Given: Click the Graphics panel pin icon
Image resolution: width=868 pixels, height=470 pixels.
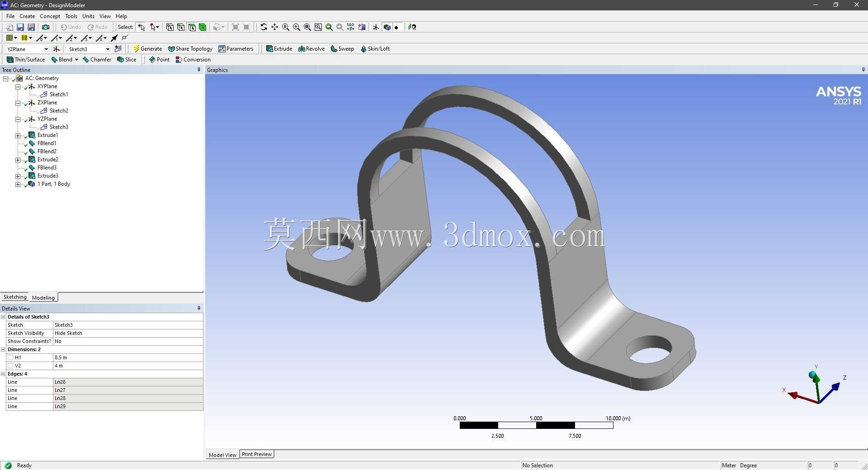Looking at the screenshot, I should (863, 70).
